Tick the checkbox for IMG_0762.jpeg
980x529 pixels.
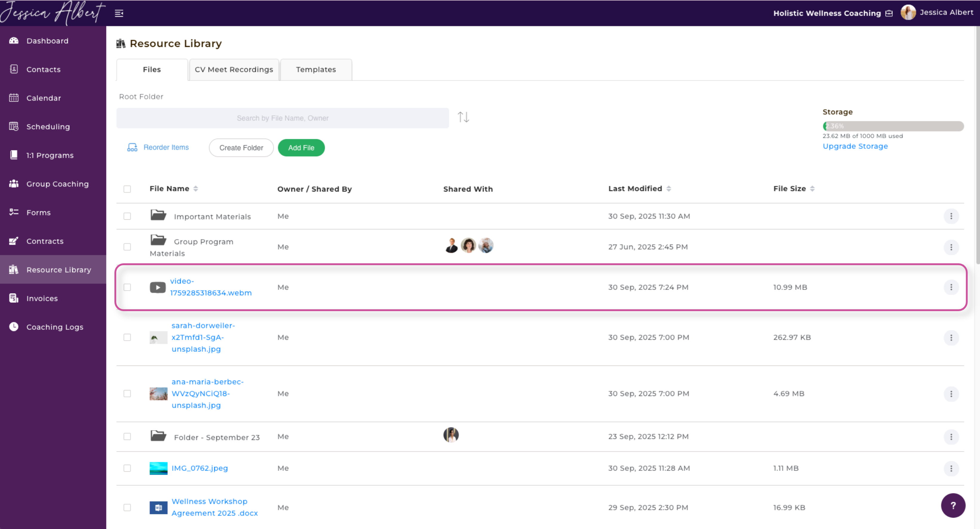pos(127,468)
